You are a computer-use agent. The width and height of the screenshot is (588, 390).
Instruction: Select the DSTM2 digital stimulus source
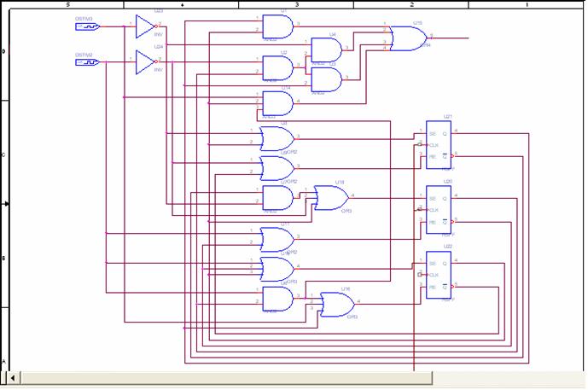coord(87,62)
